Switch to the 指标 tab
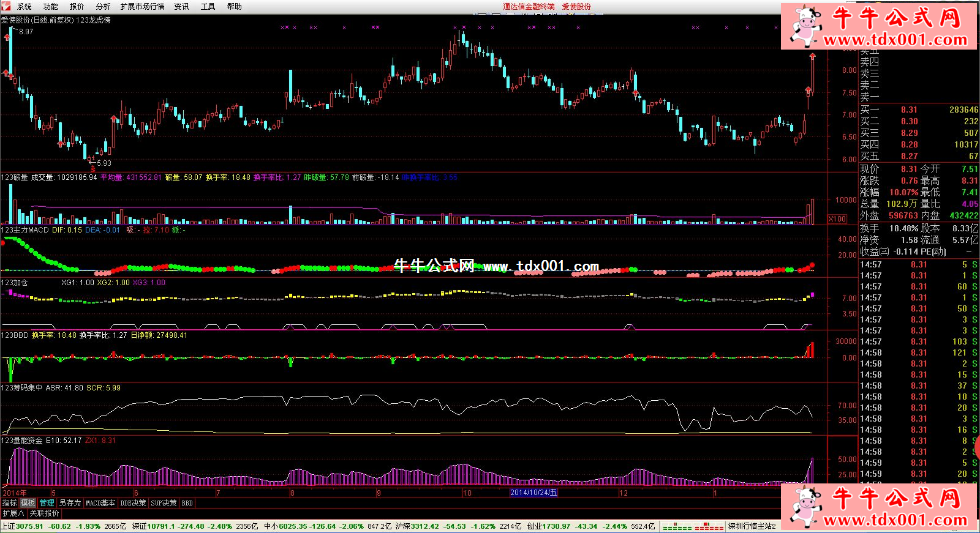The width and height of the screenshot is (980, 533). (9, 503)
